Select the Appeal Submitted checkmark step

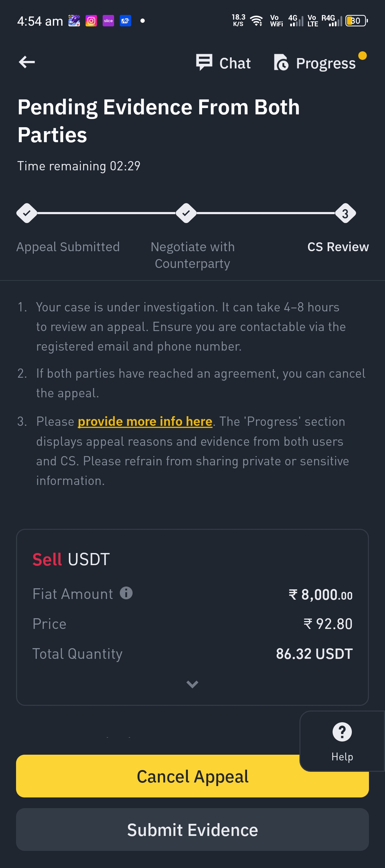click(27, 213)
